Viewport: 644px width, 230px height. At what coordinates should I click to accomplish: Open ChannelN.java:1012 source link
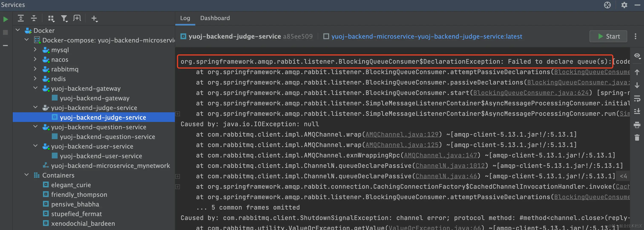(450, 166)
